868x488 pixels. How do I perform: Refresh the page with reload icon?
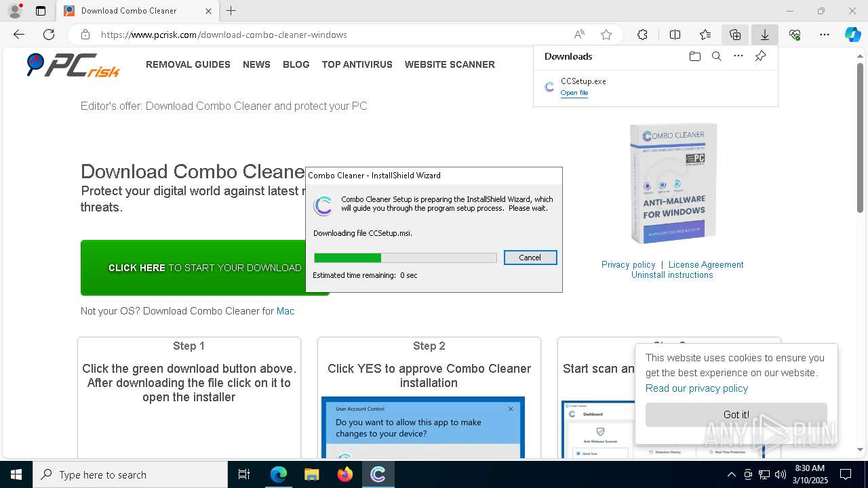pyautogui.click(x=49, y=35)
